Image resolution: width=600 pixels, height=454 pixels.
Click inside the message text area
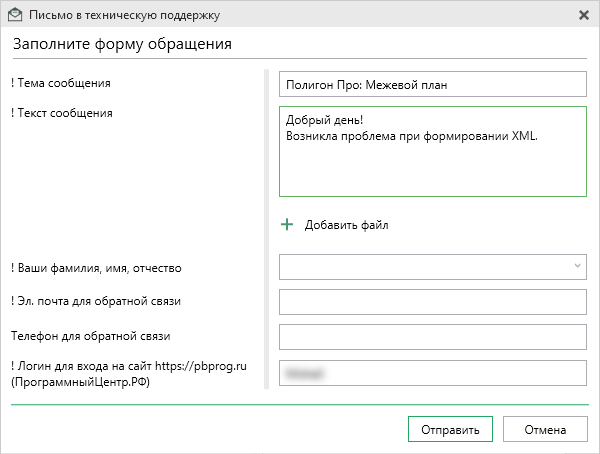click(432, 165)
